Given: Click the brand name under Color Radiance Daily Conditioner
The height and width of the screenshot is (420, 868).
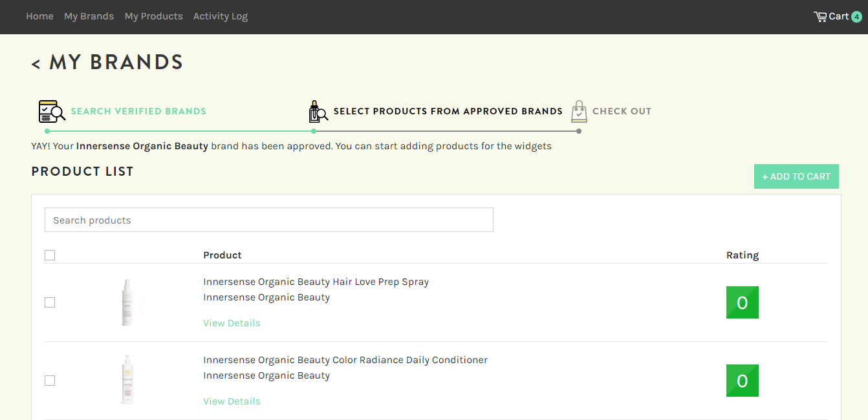Looking at the screenshot, I should pos(266,375).
